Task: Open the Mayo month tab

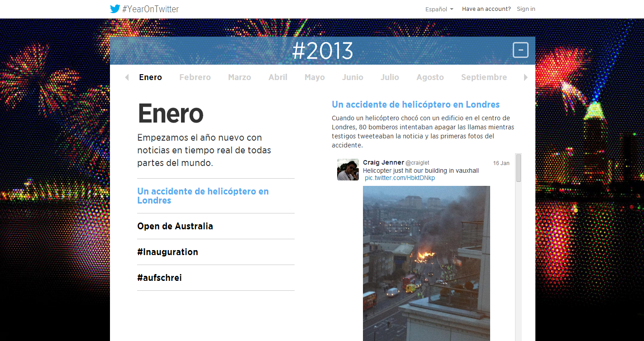Action: click(x=315, y=77)
